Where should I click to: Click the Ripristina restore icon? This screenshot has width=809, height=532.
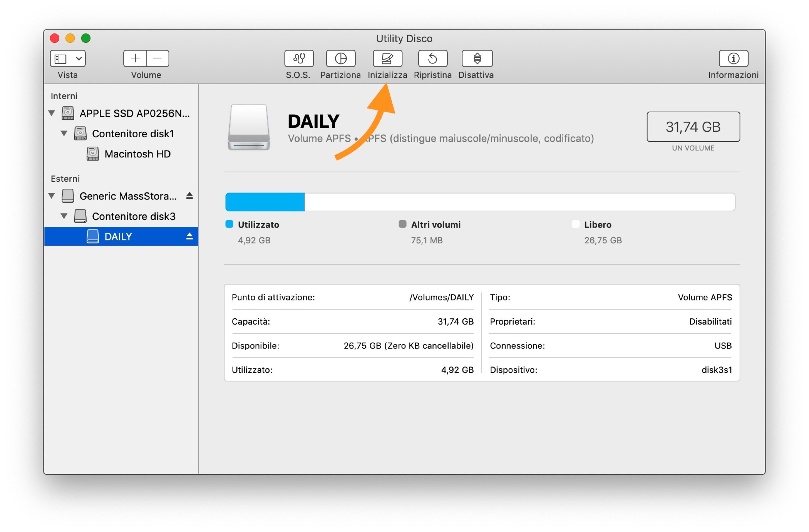[x=432, y=58]
